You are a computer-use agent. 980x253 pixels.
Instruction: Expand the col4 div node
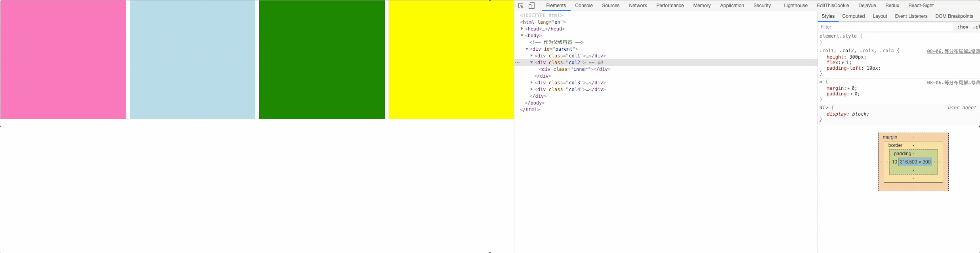(531, 89)
